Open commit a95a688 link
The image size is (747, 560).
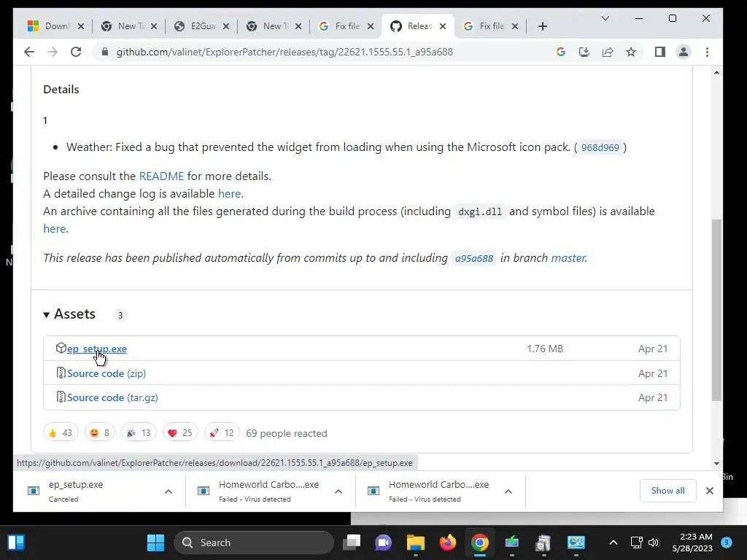(x=473, y=258)
